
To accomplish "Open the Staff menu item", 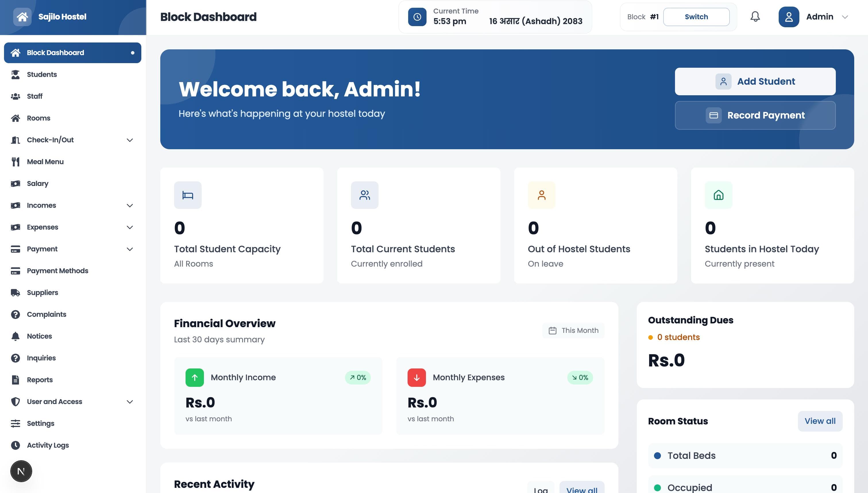I will tap(72, 96).
